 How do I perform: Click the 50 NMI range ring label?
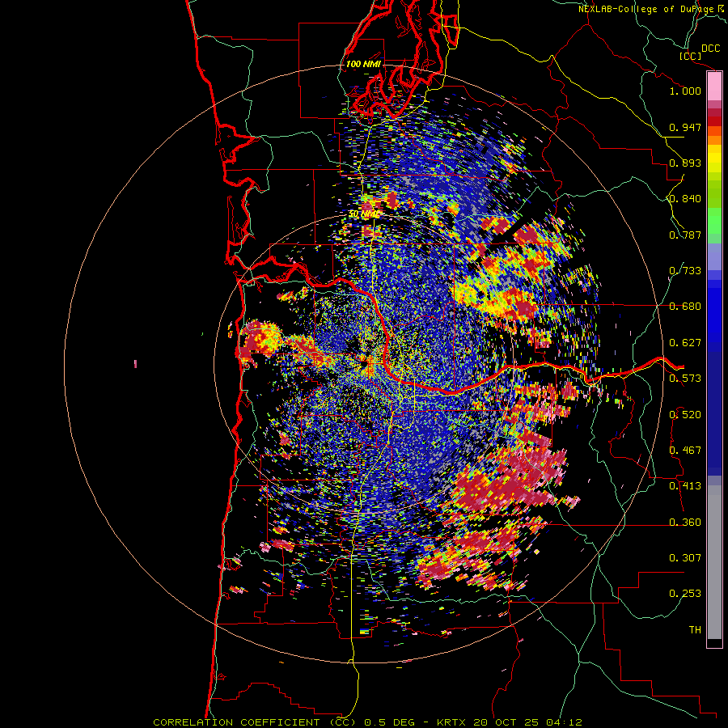(x=364, y=214)
